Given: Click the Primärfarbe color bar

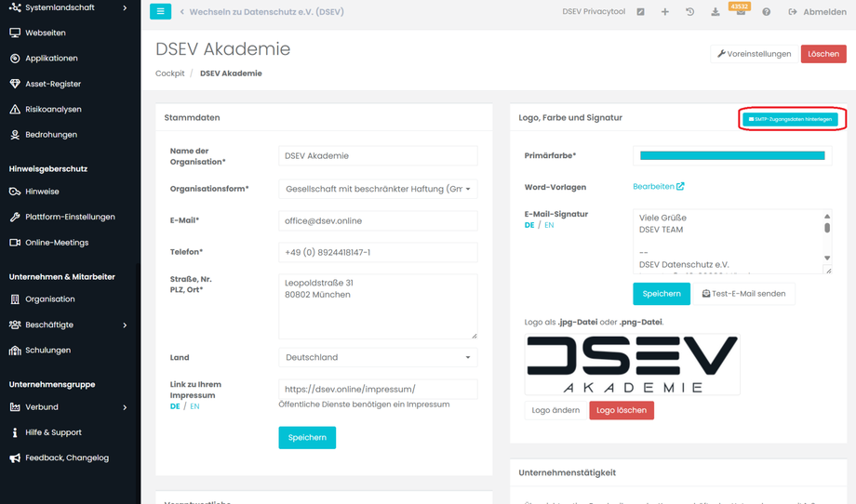Looking at the screenshot, I should tap(732, 156).
